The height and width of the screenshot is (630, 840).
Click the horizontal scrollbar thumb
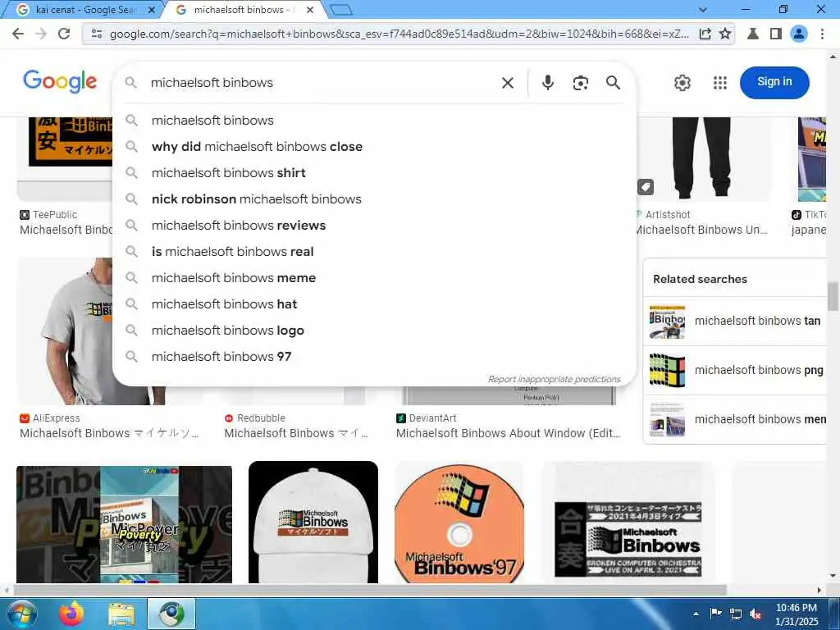coord(370,590)
